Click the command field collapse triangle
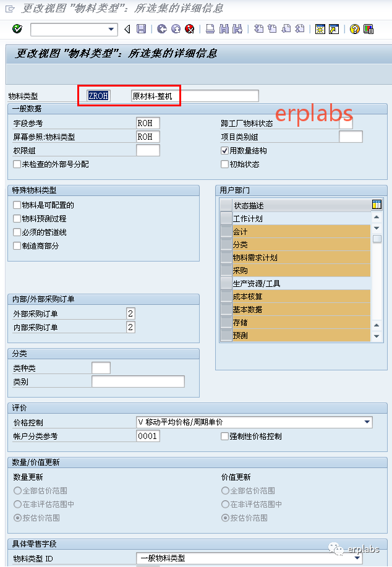Screen dimensions: 392x567 [x=127, y=29]
